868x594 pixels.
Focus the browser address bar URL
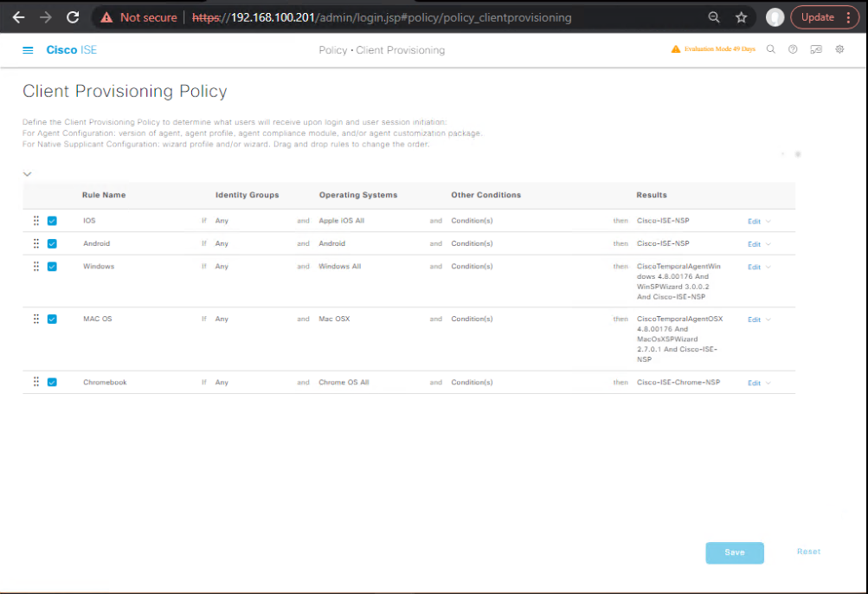[x=382, y=17]
